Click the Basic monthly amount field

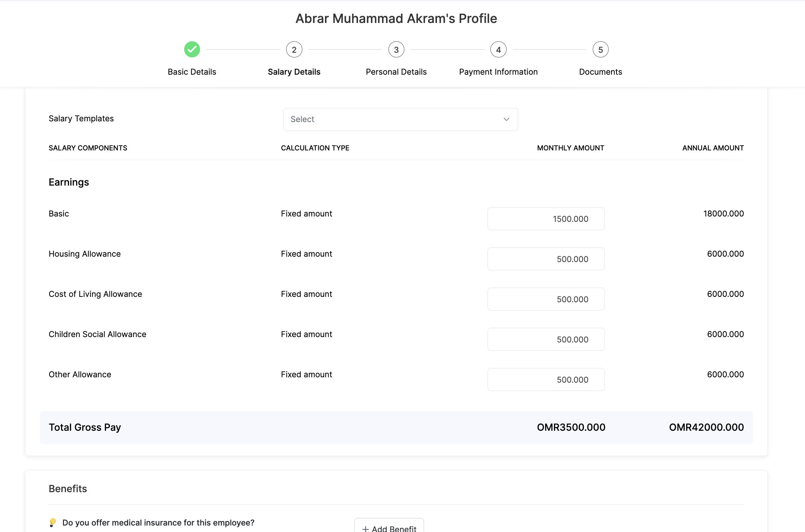tap(546, 219)
